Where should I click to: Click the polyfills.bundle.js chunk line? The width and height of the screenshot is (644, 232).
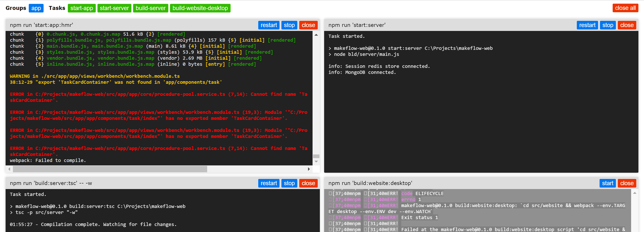point(153,40)
